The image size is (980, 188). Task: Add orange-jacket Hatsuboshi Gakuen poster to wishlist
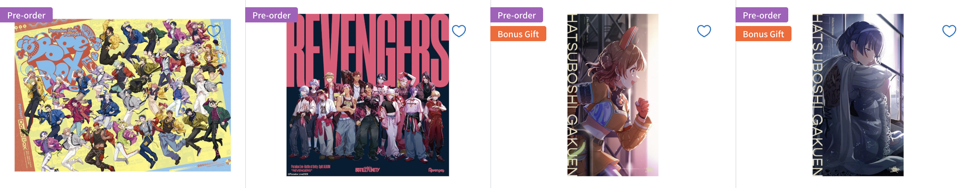[704, 31]
